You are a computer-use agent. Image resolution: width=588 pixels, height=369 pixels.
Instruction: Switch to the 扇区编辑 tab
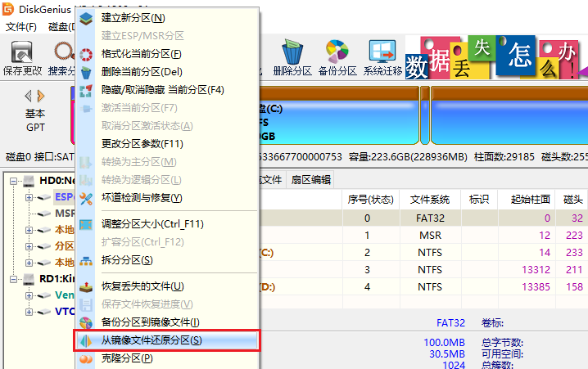click(310, 180)
